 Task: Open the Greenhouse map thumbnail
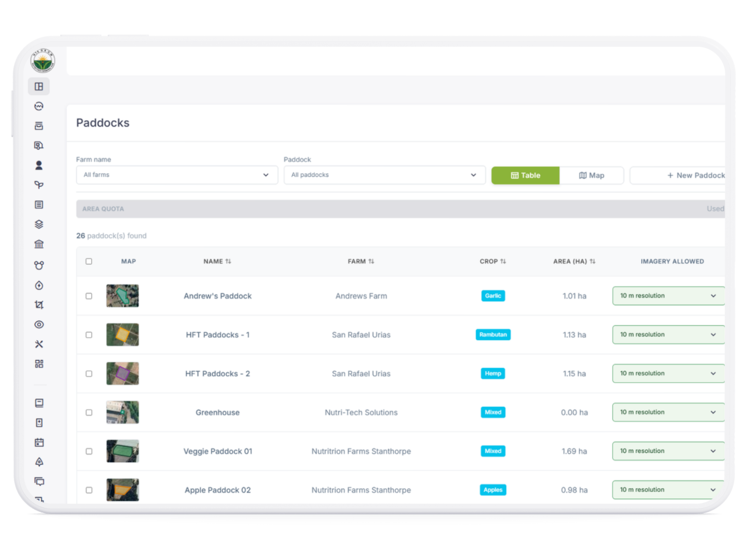(x=123, y=413)
